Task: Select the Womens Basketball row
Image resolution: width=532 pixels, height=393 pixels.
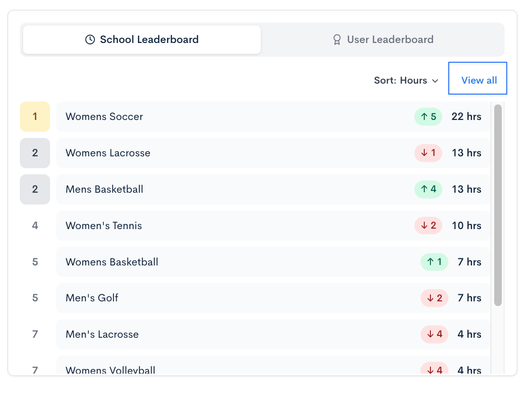Action: 273,262
